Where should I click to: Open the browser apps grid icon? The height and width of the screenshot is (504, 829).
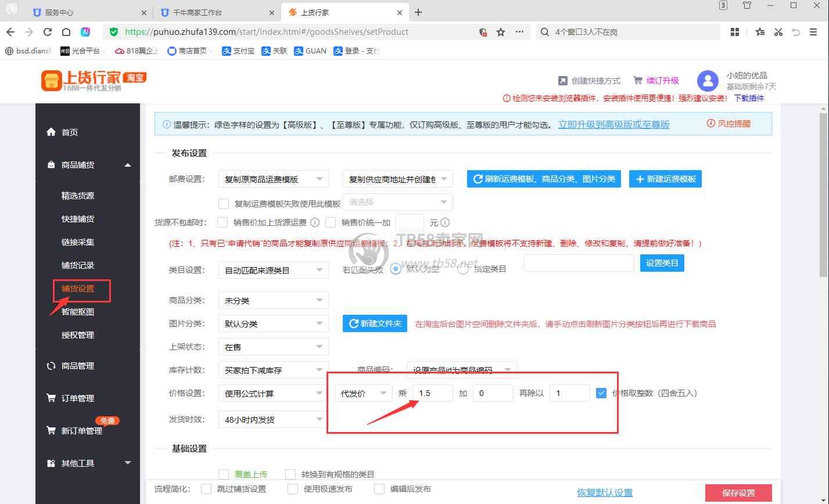coord(735,32)
